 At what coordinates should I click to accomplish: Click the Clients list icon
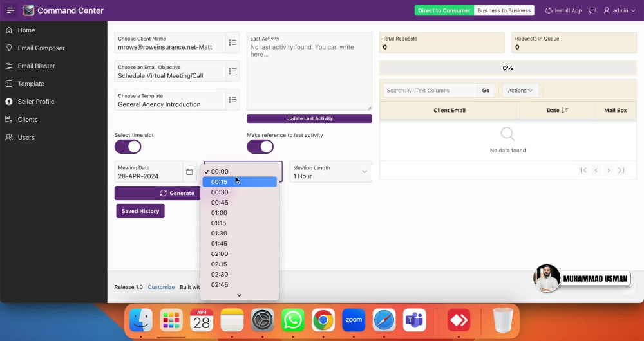point(9,120)
